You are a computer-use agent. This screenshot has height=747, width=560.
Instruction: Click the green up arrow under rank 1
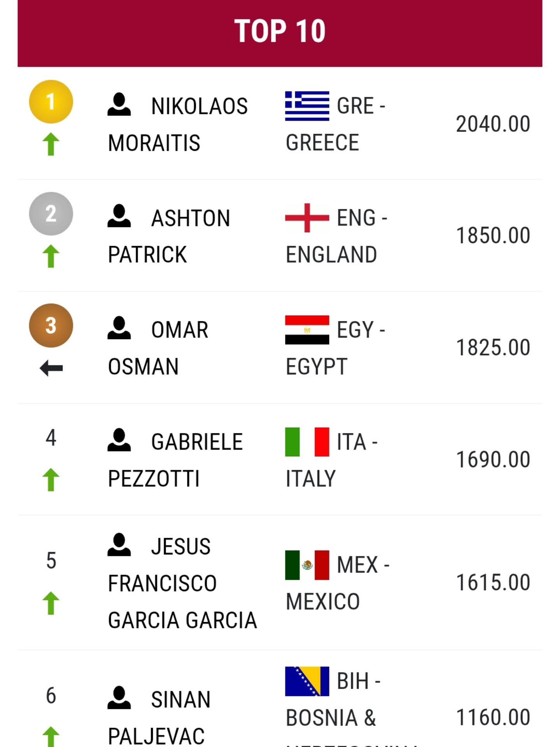point(51,144)
